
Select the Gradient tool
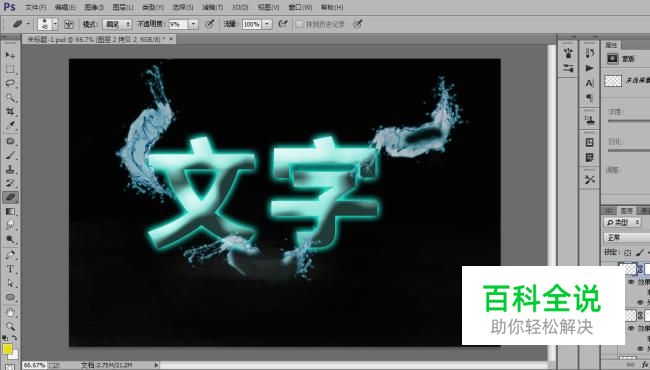[10, 211]
